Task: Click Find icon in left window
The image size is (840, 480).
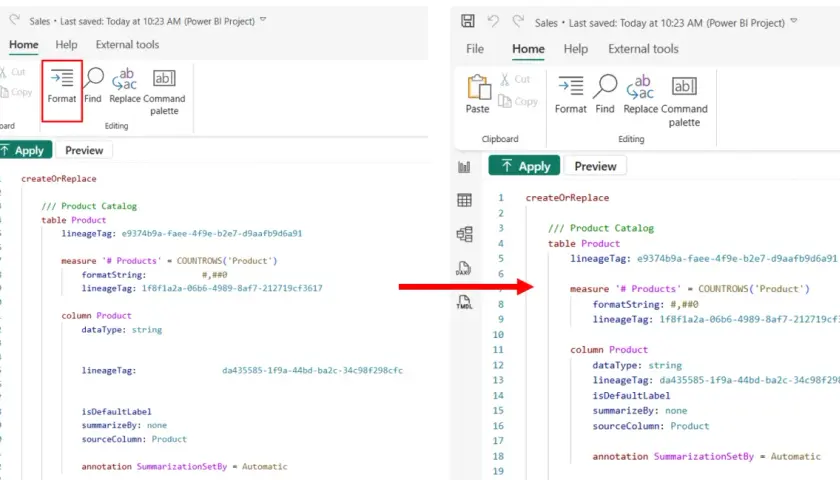Action: [x=93, y=78]
